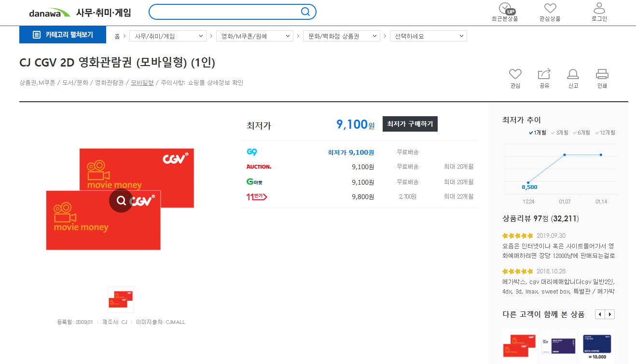Image resolution: width=636 pixels, height=364 pixels.
Task: Click the 11번가 seller logo
Action: coord(257,197)
